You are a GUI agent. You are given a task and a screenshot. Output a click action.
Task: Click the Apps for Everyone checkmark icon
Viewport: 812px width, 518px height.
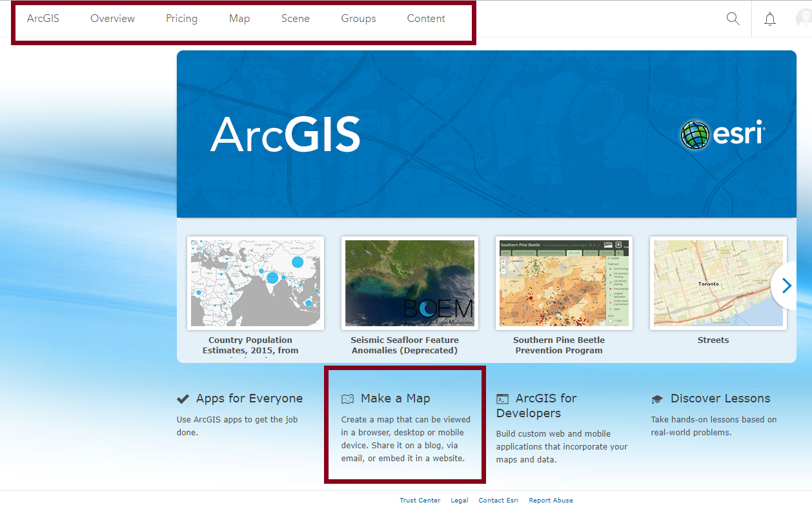point(183,399)
